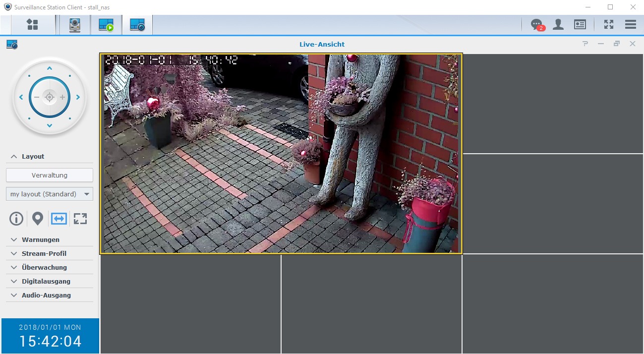644x354 pixels.
Task: Expand the Warnungen section
Action: [x=49, y=239]
